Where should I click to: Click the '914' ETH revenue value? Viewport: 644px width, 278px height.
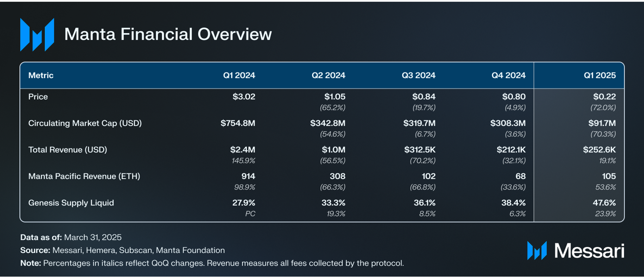248,176
